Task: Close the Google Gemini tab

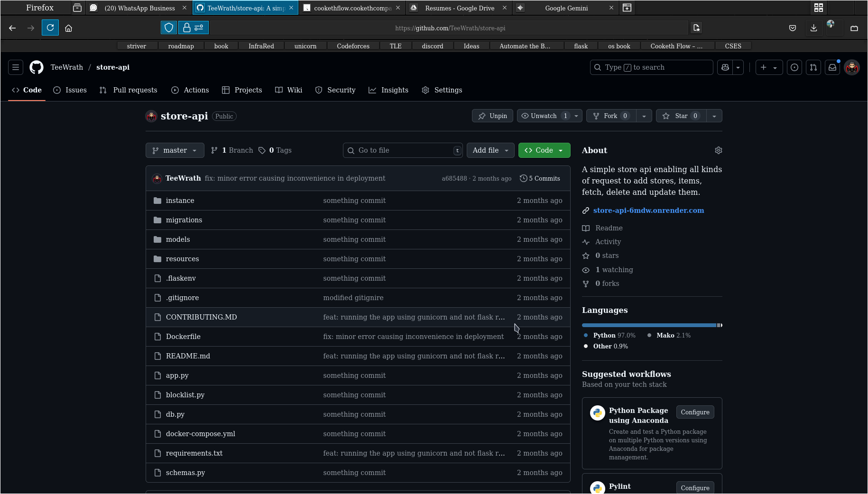Action: coord(611,8)
